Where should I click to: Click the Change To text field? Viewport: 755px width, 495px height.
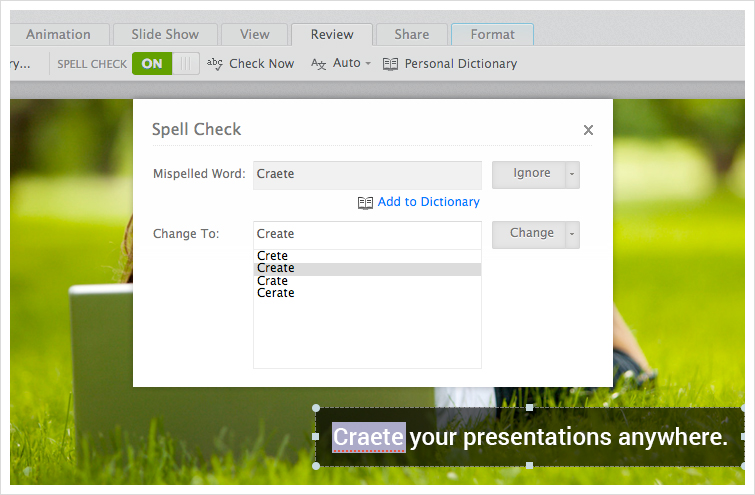[x=367, y=234]
